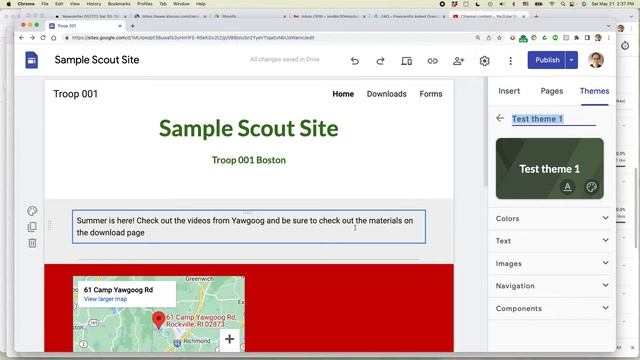This screenshot has width=640, height=360.
Task: Expand the Images section
Action: pyautogui.click(x=552, y=263)
